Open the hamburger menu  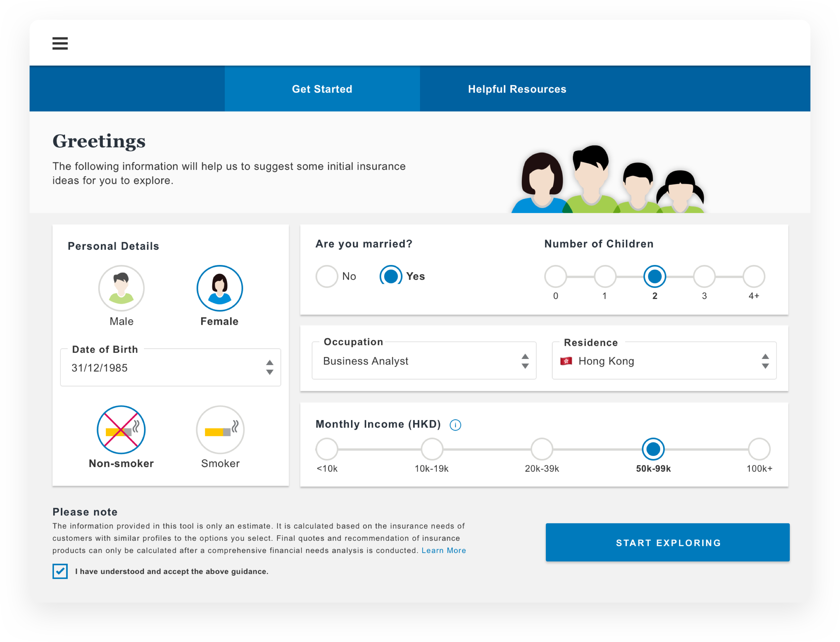pos(60,44)
